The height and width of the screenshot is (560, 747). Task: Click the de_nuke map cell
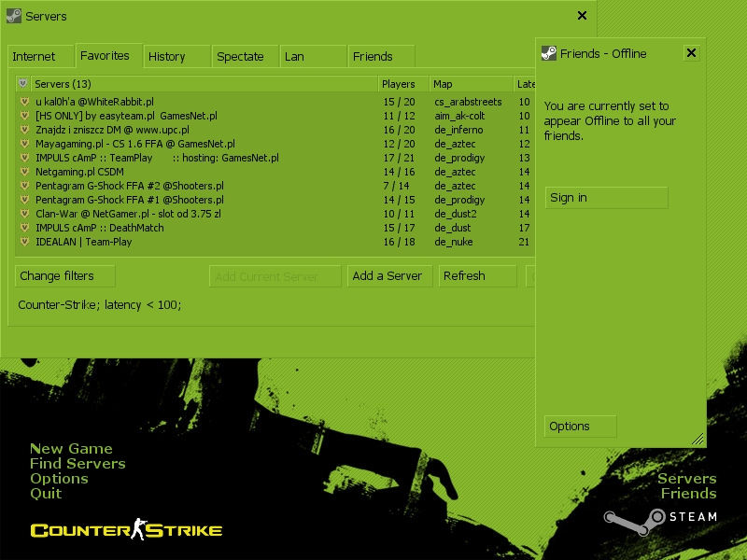tap(453, 242)
